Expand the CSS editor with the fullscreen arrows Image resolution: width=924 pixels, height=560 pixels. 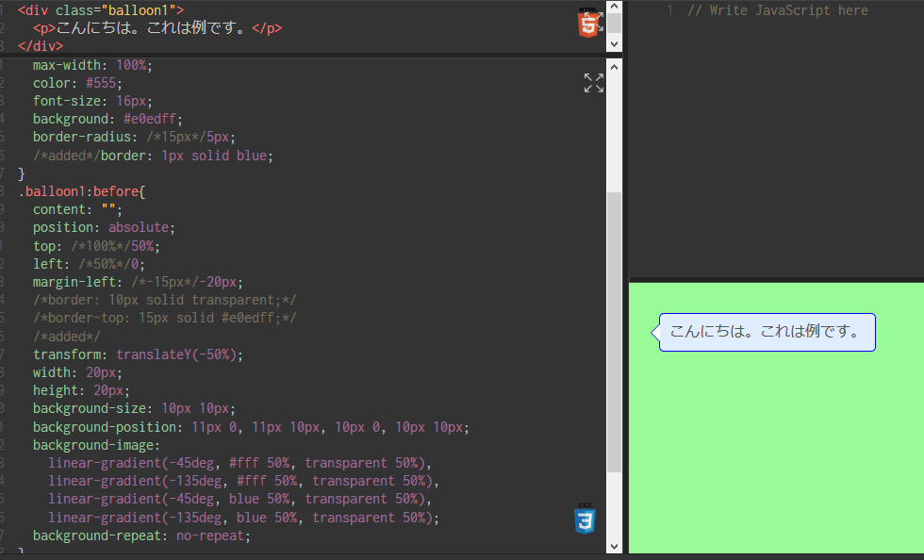593,83
